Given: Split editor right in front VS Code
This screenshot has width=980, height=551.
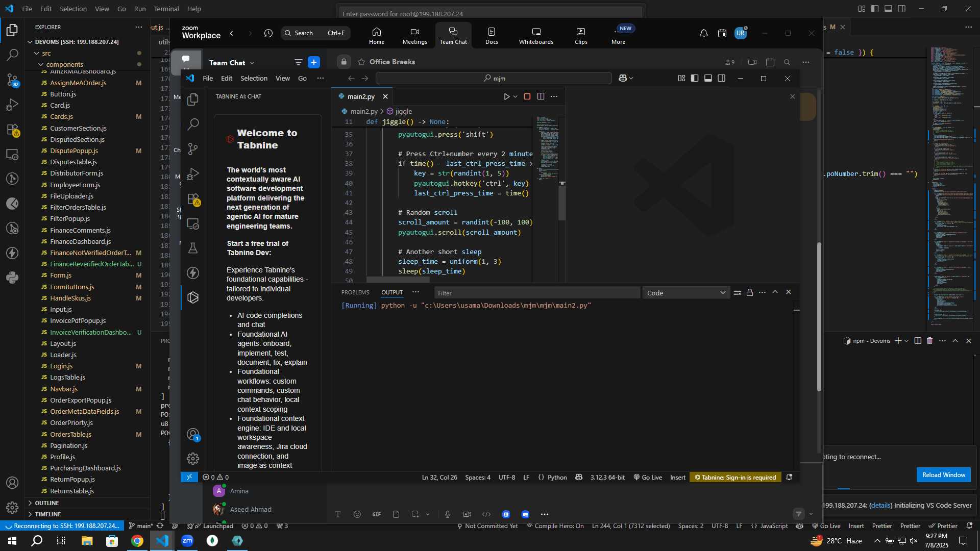Looking at the screenshot, I should click(541, 96).
